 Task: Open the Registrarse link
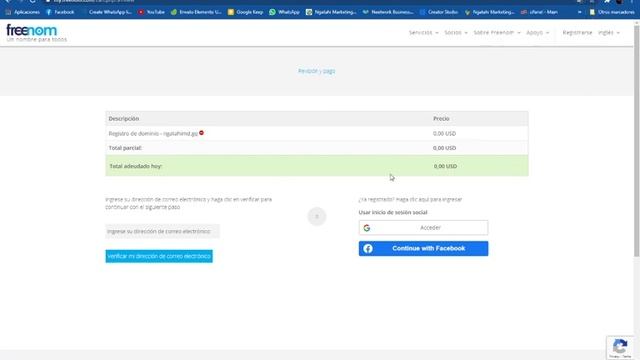coord(577,32)
